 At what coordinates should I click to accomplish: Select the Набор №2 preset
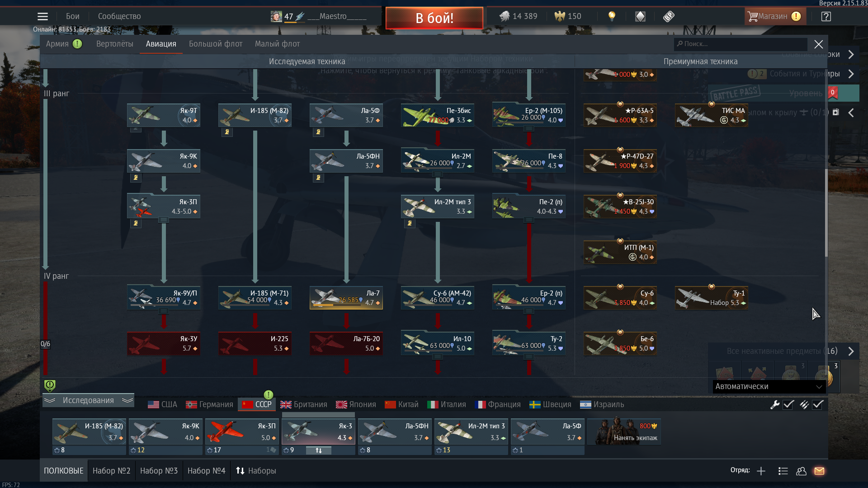(112, 471)
